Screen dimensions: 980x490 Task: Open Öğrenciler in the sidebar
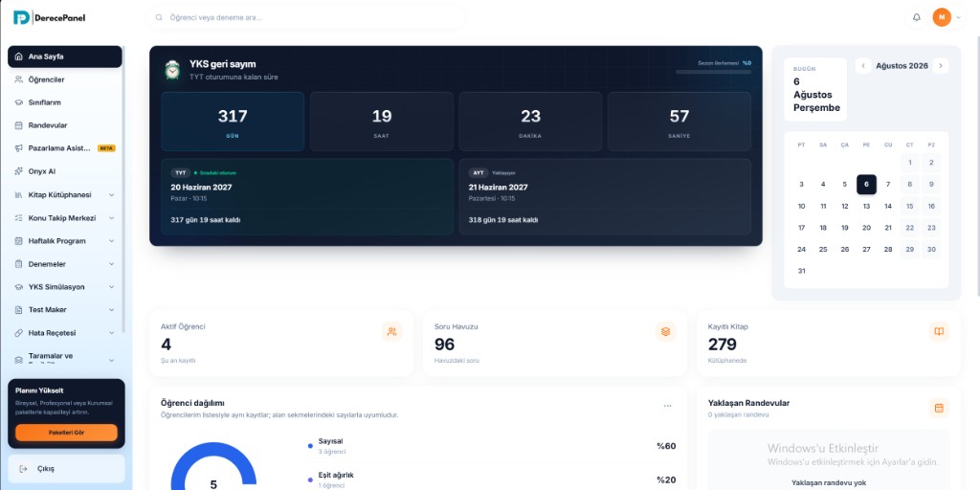click(65, 79)
